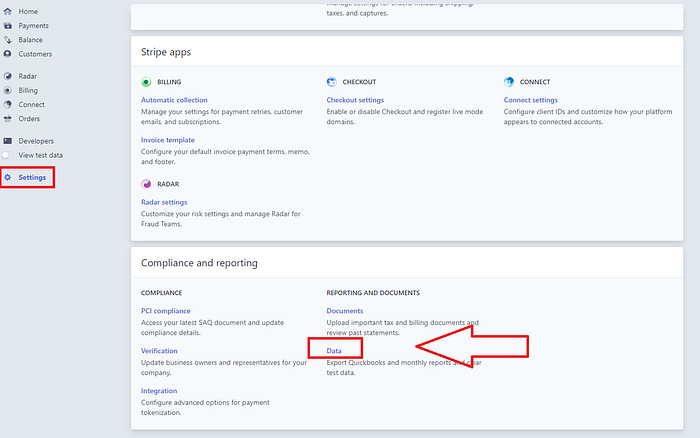This screenshot has height=438, width=700.
Task: Click text 'Export Quickbooks and monthly reports'
Action: tap(388, 363)
